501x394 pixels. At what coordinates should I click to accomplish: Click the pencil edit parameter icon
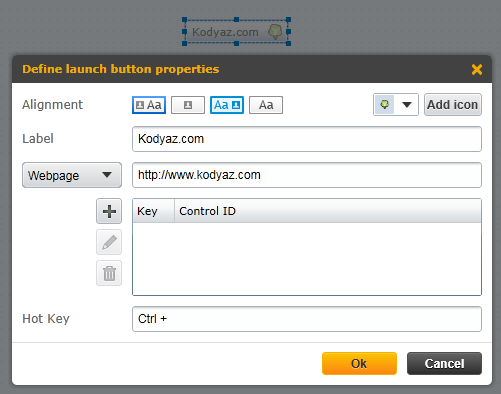point(109,242)
